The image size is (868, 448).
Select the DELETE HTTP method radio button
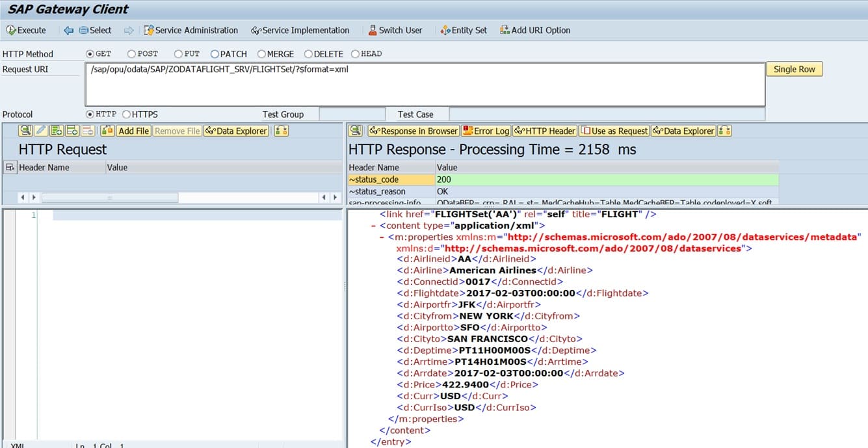pos(309,54)
